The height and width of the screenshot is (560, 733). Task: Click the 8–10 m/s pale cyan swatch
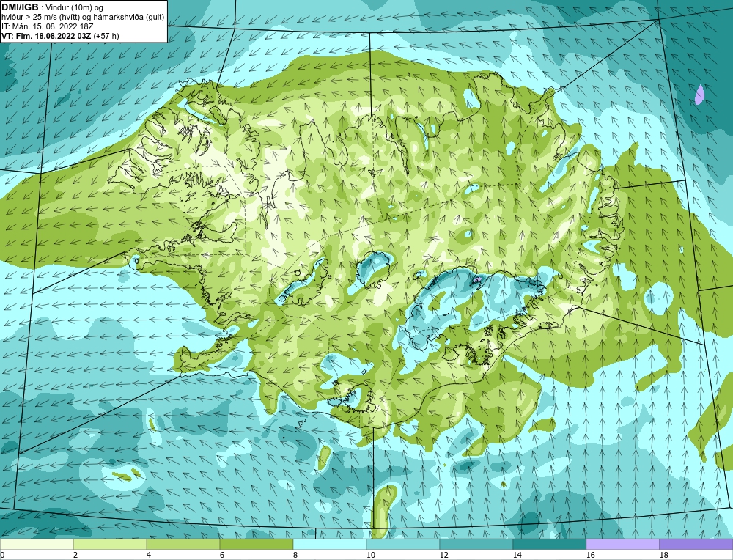(x=330, y=545)
